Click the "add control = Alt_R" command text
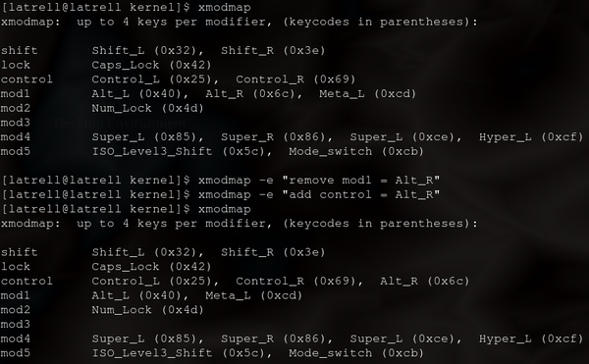 pyautogui.click(x=360, y=194)
